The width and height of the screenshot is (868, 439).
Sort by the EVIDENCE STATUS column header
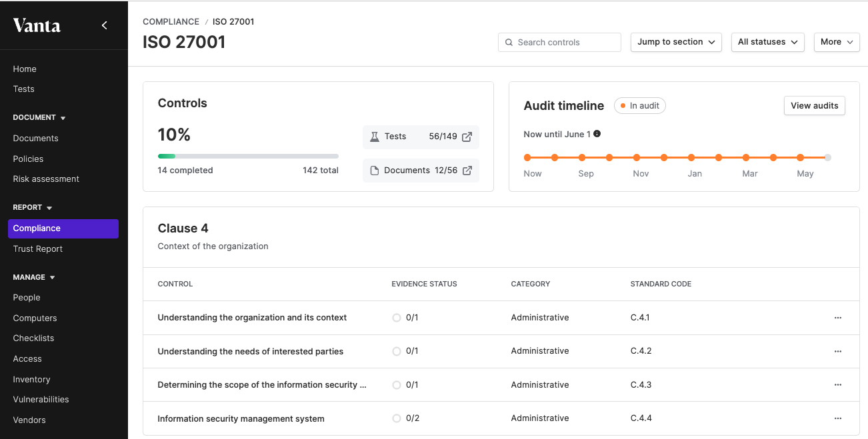click(x=424, y=284)
